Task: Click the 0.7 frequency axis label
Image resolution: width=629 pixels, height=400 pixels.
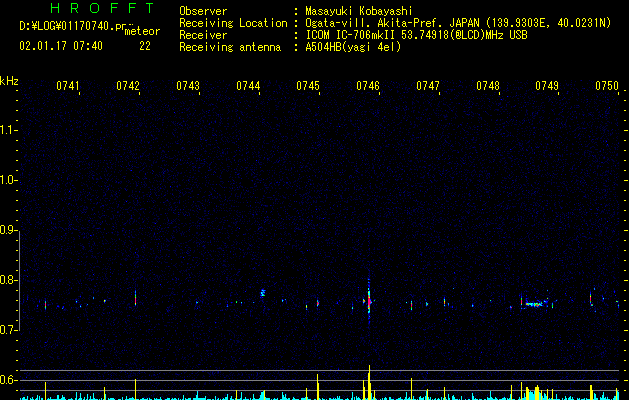Action: click(8, 330)
